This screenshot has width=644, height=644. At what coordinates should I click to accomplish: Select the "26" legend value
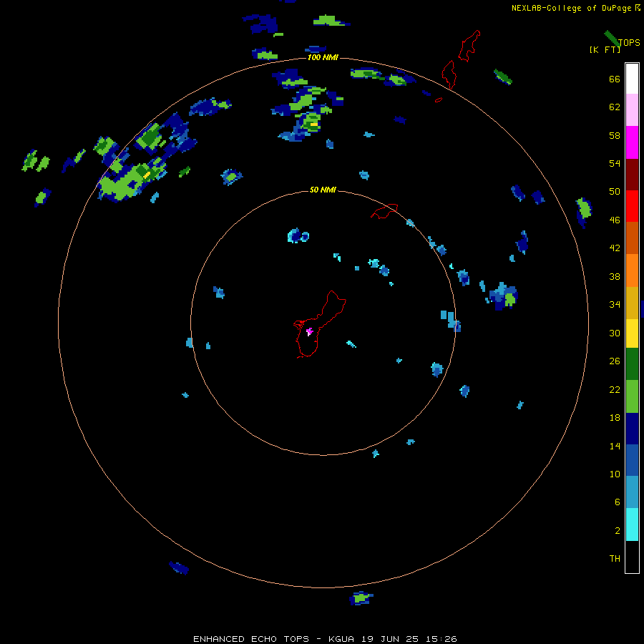[x=615, y=361]
